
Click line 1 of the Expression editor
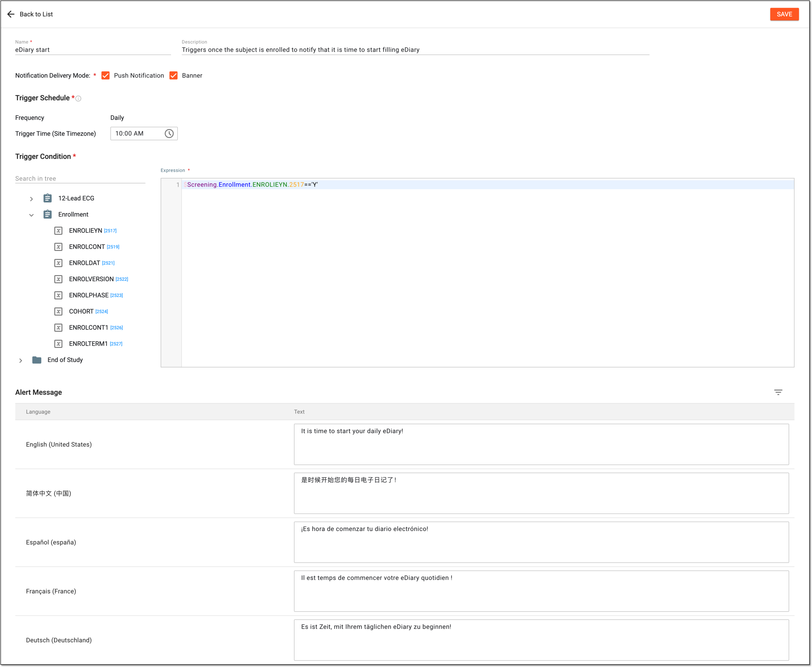point(487,185)
